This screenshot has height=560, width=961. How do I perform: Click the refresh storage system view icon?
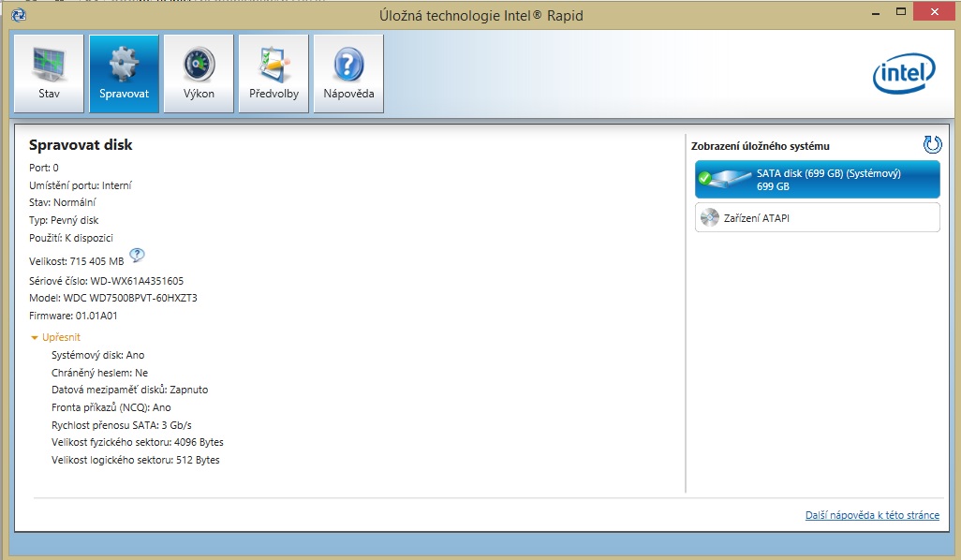coord(932,144)
